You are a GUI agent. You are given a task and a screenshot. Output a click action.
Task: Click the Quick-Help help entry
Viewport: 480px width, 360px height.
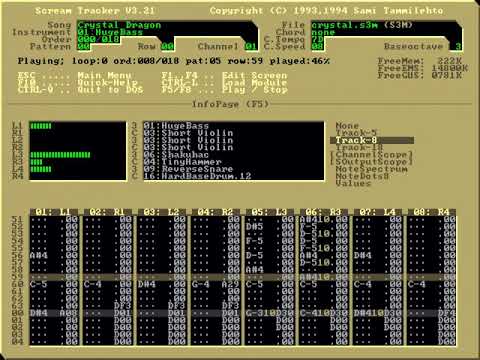coord(107,83)
